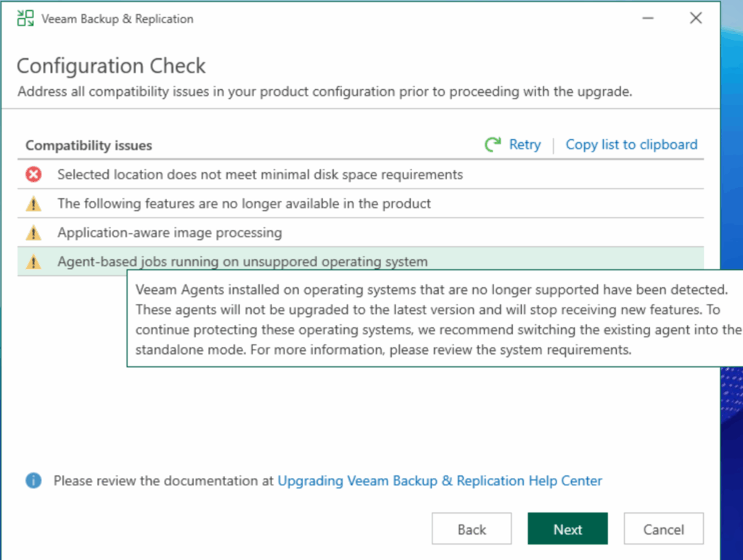This screenshot has height=560, width=743.
Task: Click warning icon beside features no longer available
Action: pos(33,204)
